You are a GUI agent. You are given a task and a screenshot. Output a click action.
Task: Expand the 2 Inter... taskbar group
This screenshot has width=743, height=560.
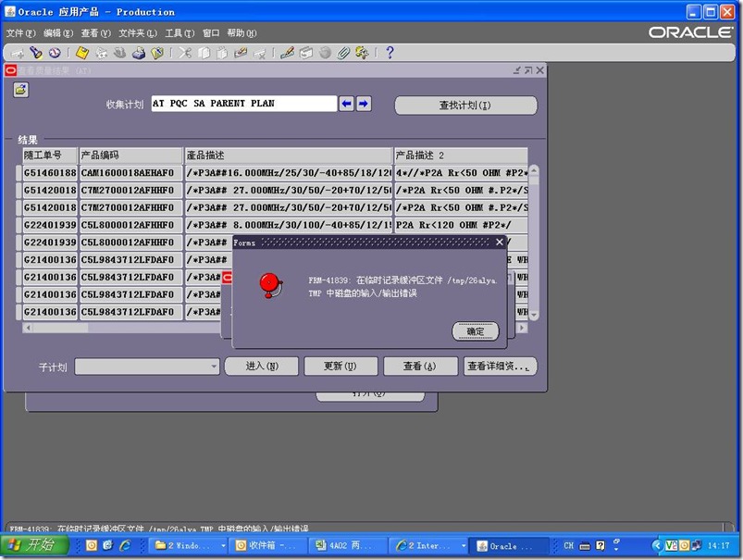(464, 546)
